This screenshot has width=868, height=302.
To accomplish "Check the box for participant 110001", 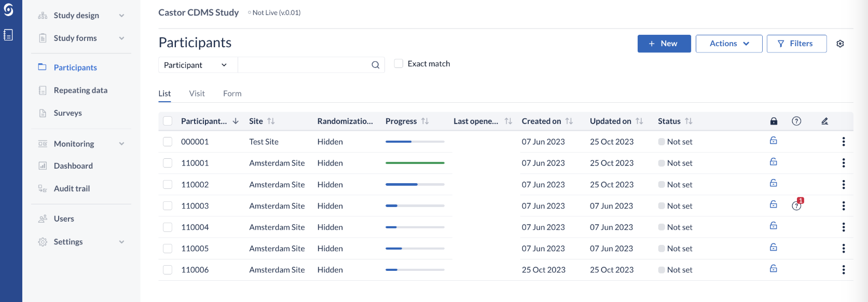I will point(168,163).
